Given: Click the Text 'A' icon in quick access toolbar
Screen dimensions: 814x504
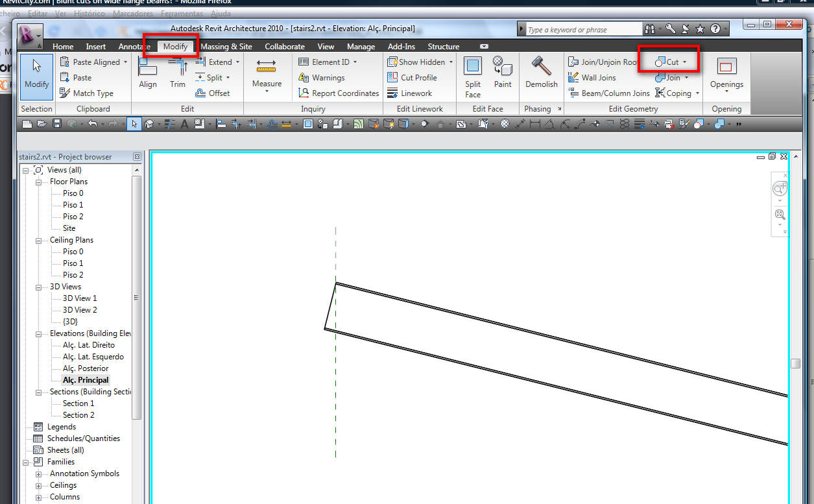Looking at the screenshot, I should (184, 124).
